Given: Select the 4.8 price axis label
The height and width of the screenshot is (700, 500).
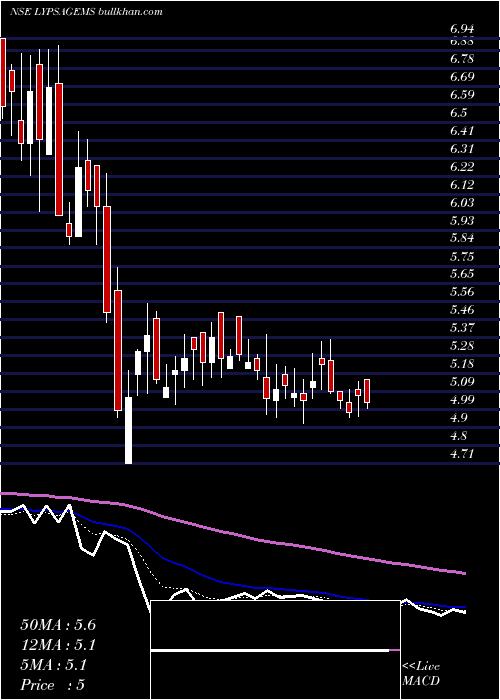Looking at the screenshot, I should pos(458,436).
